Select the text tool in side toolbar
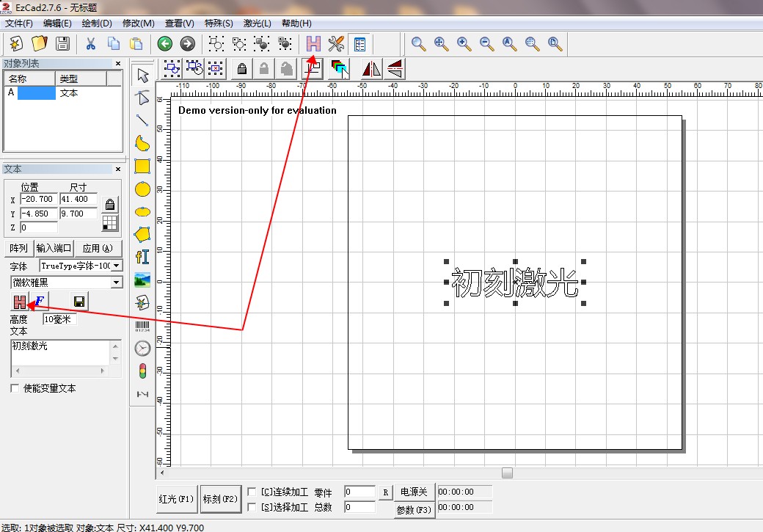 point(142,257)
